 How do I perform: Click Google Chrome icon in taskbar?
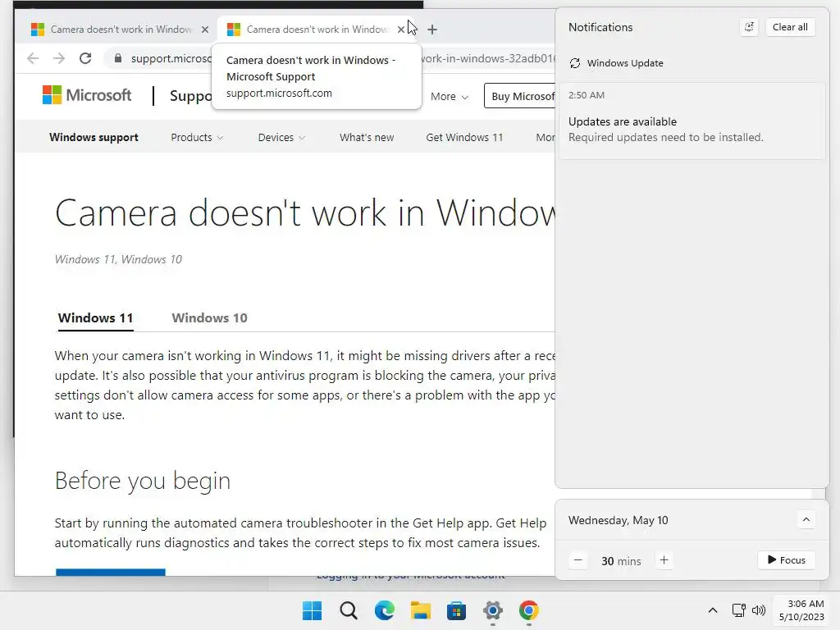tap(529, 610)
